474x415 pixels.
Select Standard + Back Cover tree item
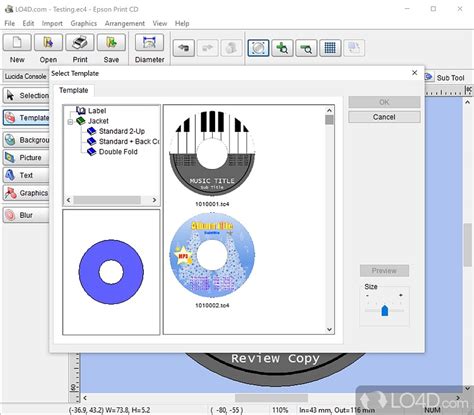click(x=129, y=142)
